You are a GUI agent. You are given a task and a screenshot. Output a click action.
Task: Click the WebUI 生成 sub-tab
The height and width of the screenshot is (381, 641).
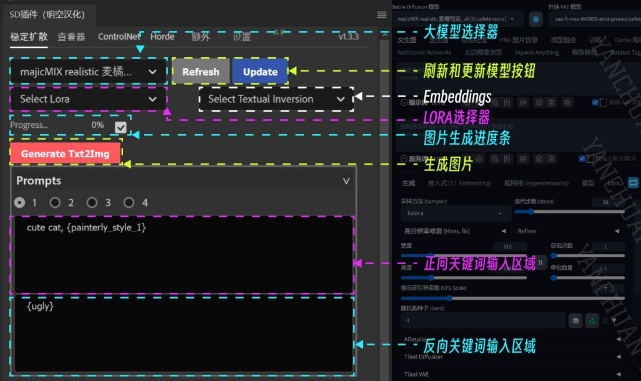[408, 183]
